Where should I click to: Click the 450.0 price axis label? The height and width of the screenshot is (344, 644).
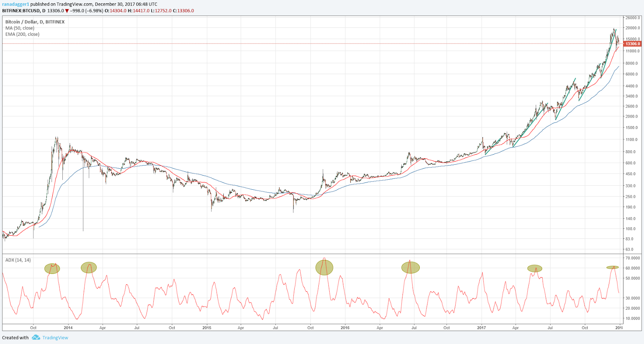click(630, 174)
